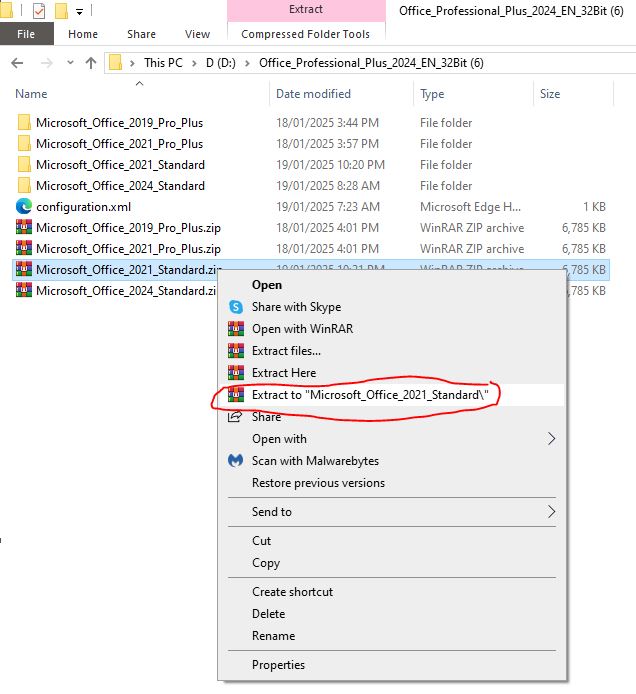Click WinRAR icon next to Extract Here

236,373
